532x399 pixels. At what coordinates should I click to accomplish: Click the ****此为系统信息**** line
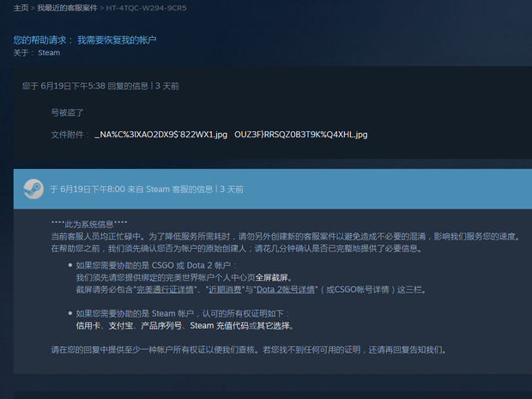point(89,224)
